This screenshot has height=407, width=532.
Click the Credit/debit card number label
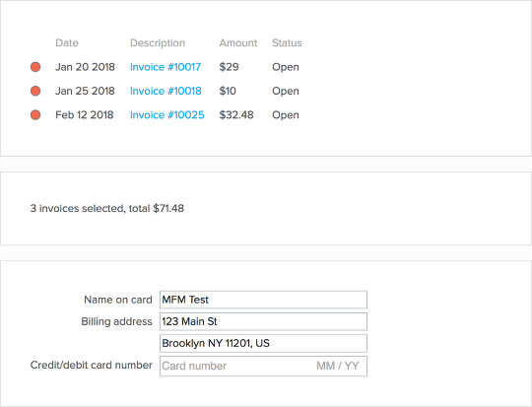92,365
